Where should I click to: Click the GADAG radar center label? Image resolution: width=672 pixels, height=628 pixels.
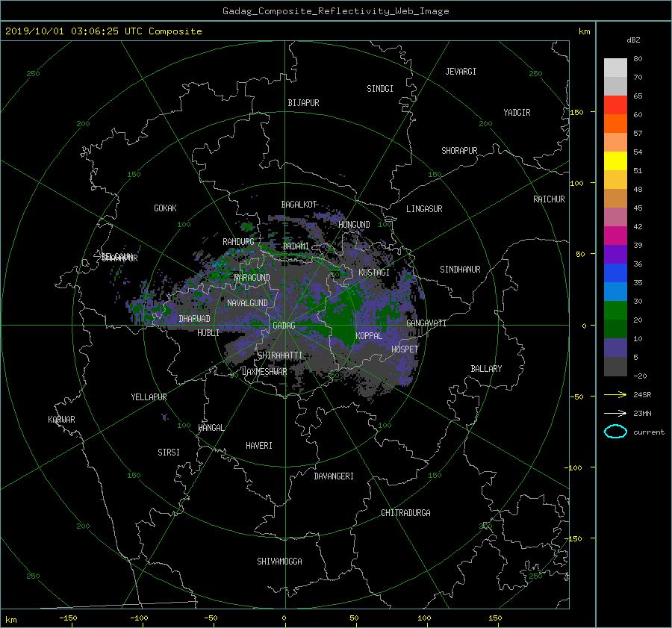[284, 326]
